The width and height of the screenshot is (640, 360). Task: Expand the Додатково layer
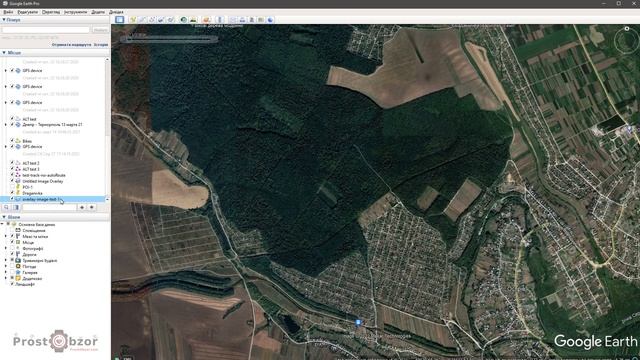point(6,278)
